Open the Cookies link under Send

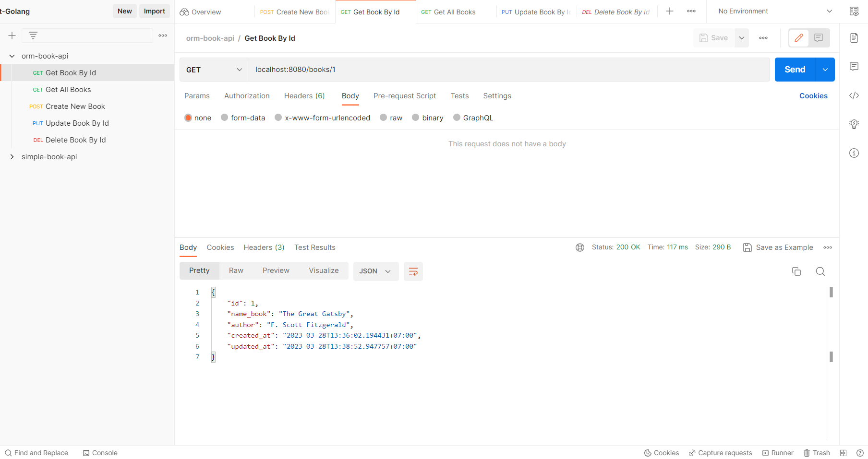pyautogui.click(x=813, y=96)
